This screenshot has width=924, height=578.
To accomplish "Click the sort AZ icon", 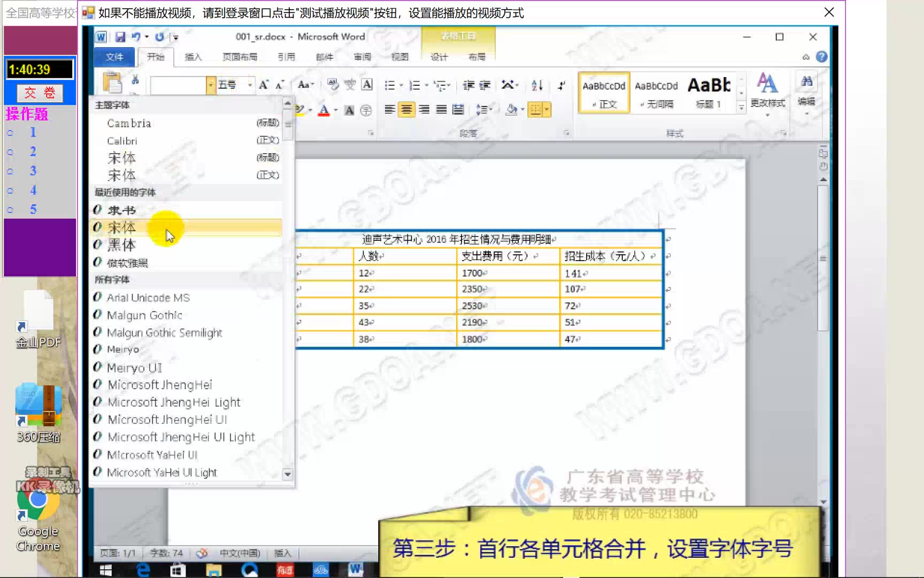I will coord(536,85).
